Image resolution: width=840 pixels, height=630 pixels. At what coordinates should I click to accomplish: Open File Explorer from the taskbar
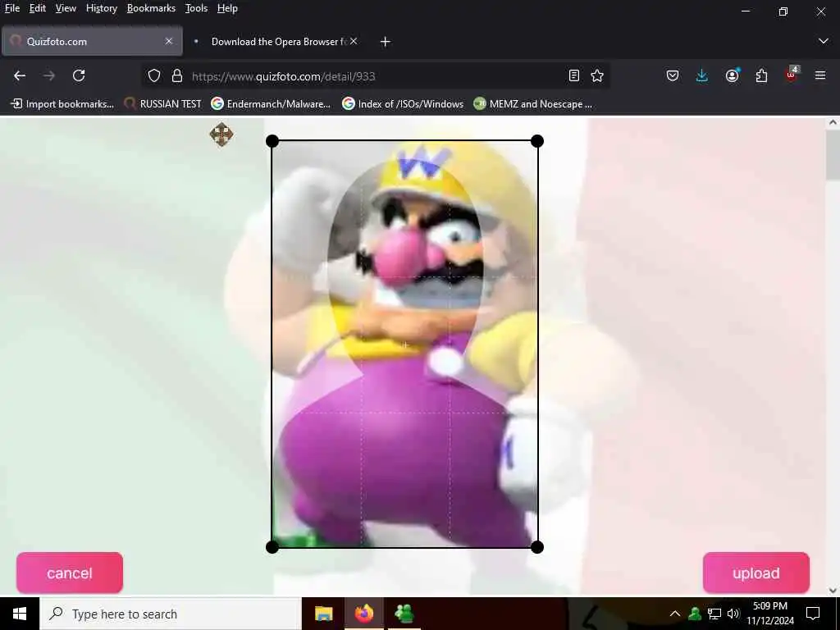[x=323, y=614]
